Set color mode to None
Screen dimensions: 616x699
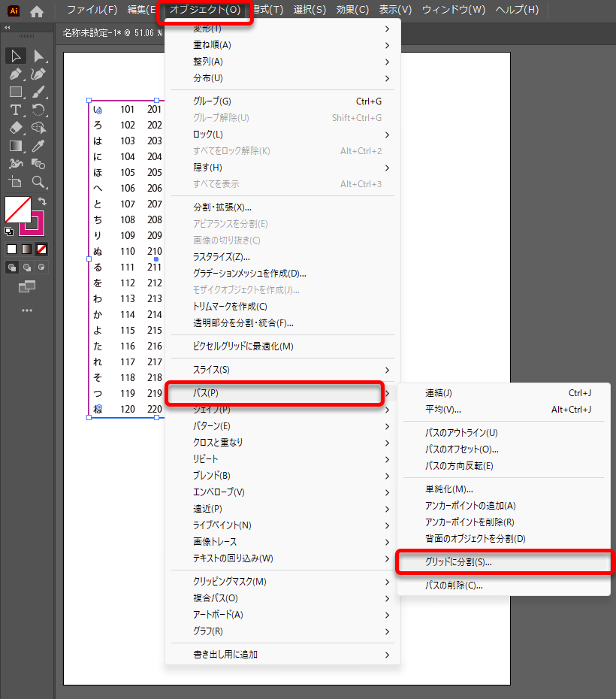[42, 249]
